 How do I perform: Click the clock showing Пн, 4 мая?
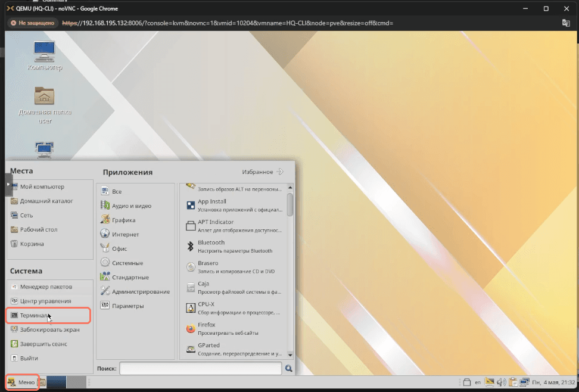(553, 382)
